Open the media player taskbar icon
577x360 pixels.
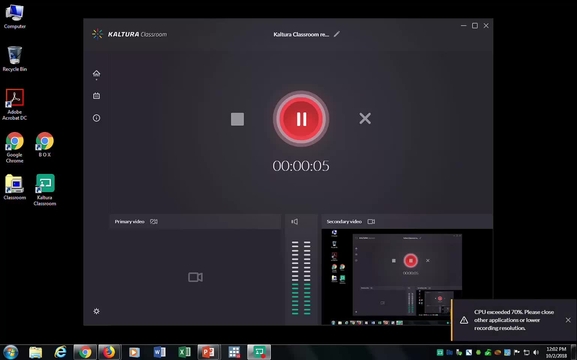click(x=134, y=352)
